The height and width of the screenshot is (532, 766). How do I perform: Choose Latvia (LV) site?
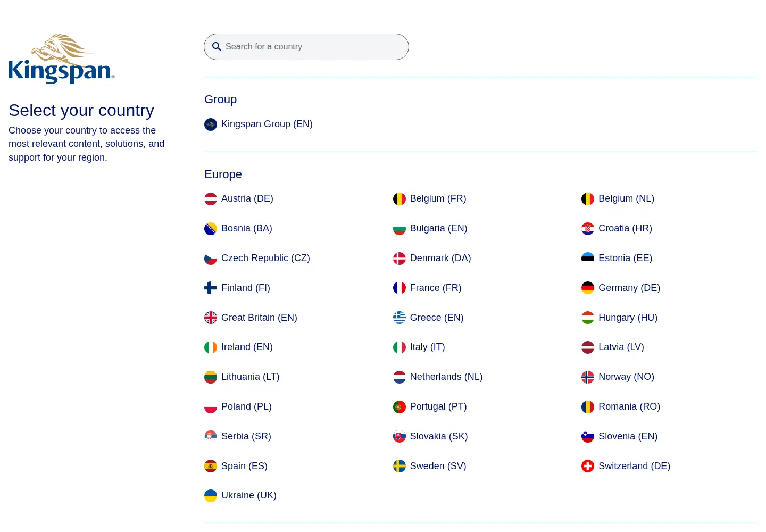tap(613, 347)
